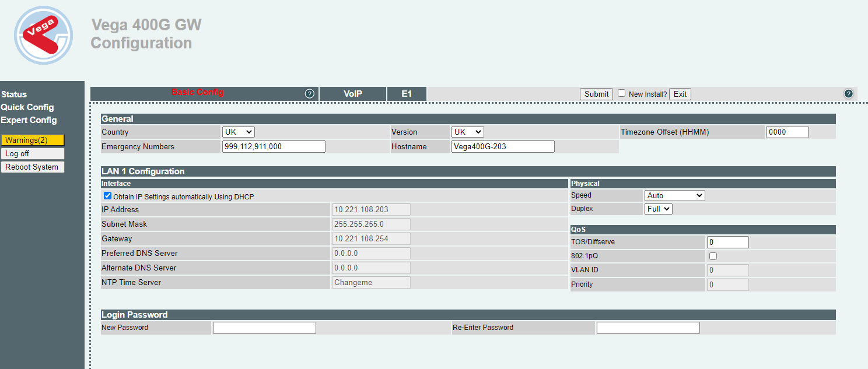Open Status in the sidebar
This screenshot has height=369, width=868.
tap(14, 94)
